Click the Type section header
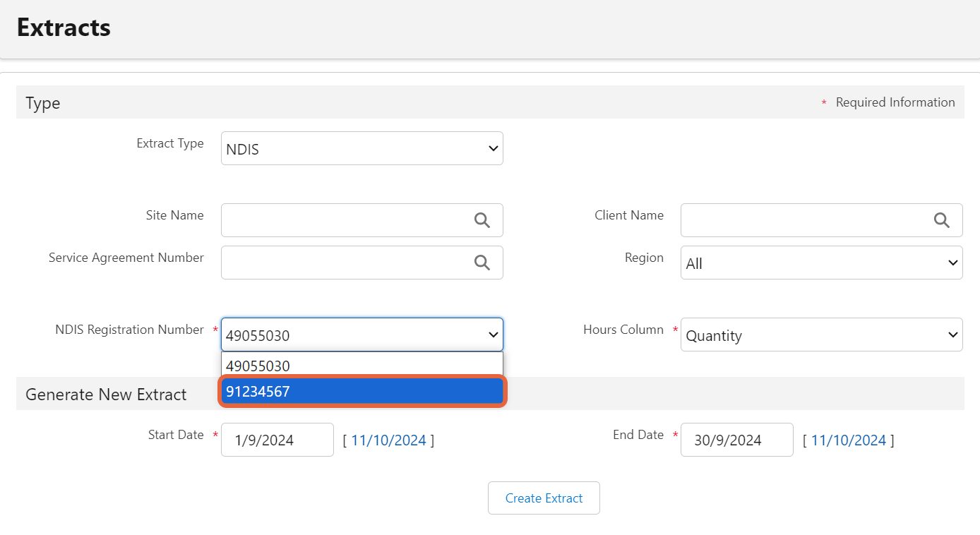Viewport: 980px width, 535px height. (43, 103)
